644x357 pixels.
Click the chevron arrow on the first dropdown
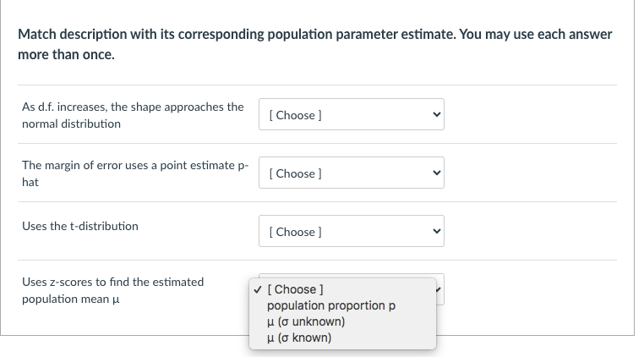[x=436, y=115]
